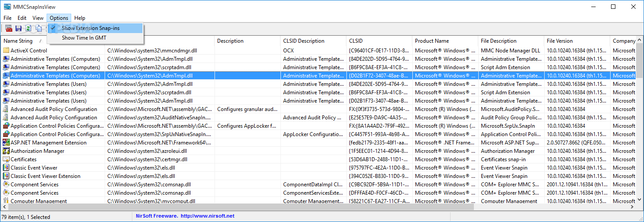Select the ASP.NET Management Extension name cell
644x222 pixels.
[x=48, y=143]
